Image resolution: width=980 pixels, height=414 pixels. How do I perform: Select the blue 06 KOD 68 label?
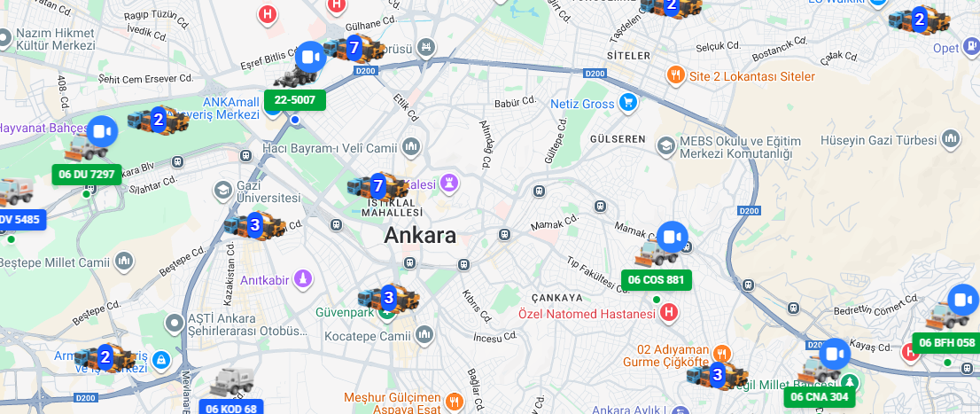pyautogui.click(x=231, y=408)
